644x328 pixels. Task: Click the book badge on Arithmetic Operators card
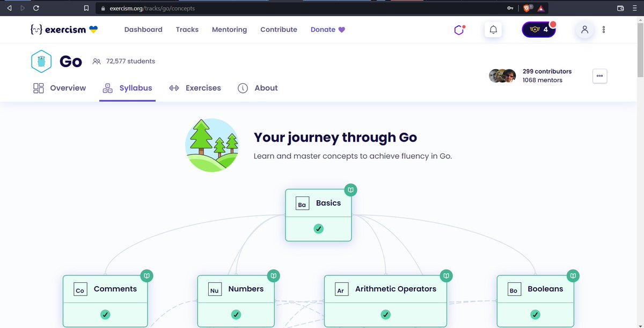pyautogui.click(x=446, y=275)
